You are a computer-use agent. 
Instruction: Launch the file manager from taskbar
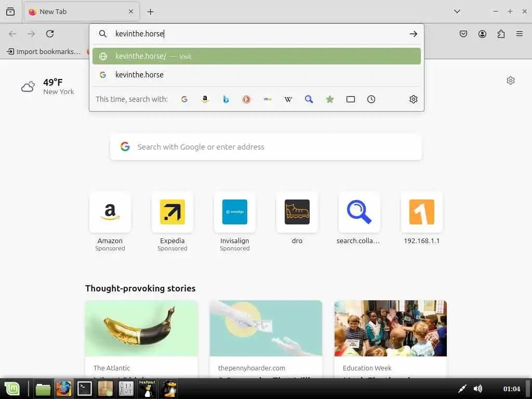[x=43, y=389]
